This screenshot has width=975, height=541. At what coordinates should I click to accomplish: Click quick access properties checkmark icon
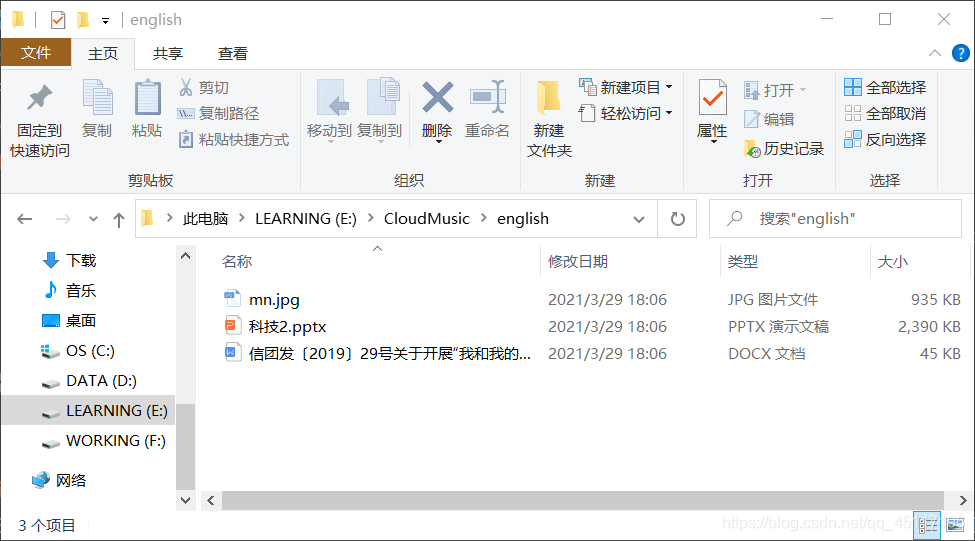tap(58, 20)
